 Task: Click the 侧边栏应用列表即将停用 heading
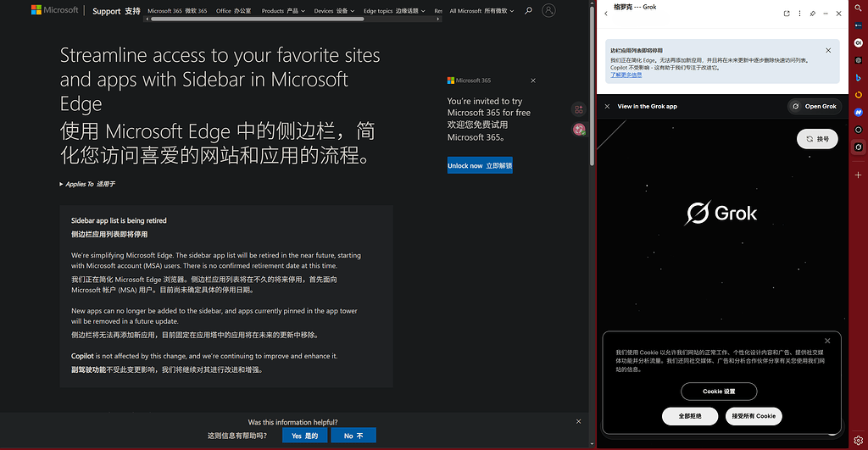[x=109, y=234]
